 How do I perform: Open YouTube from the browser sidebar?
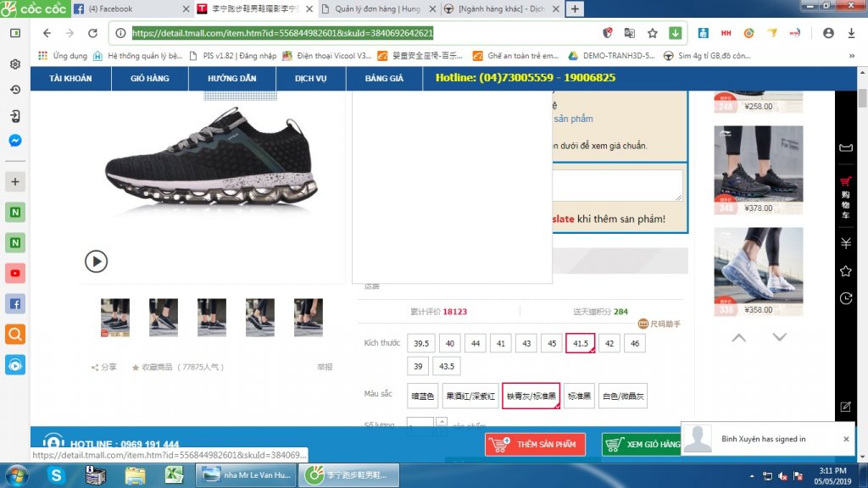[15, 274]
